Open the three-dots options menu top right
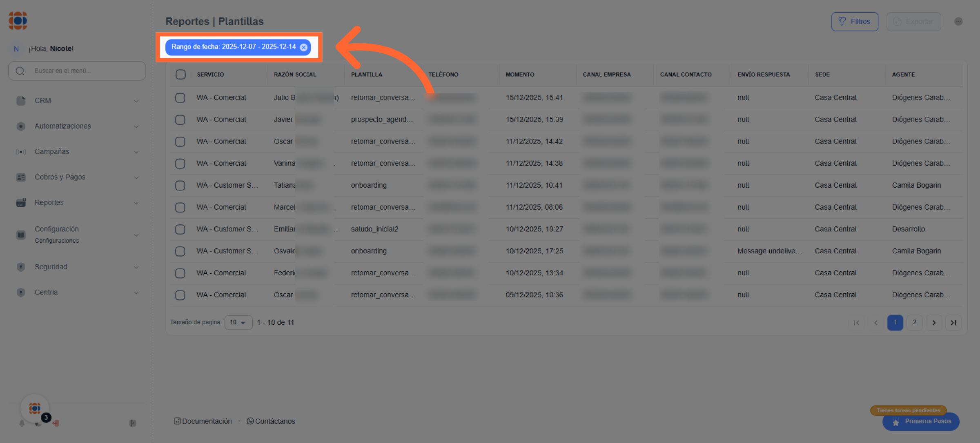980x443 pixels. click(x=958, y=22)
